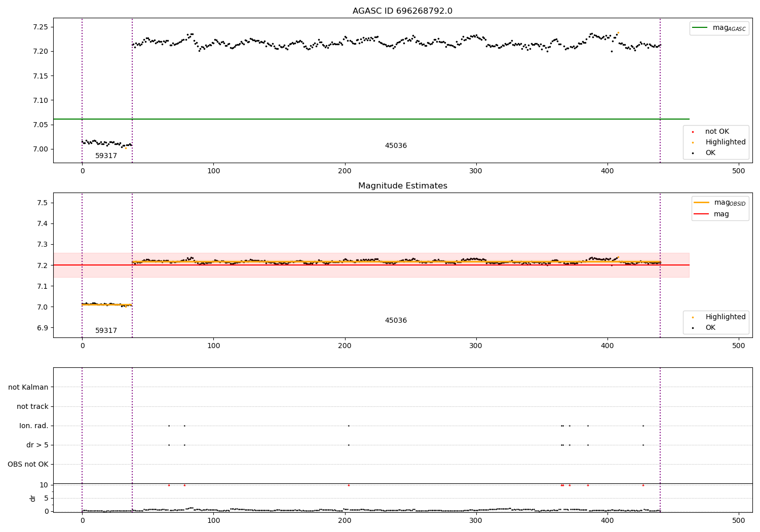Viewport: 760px width, 532px height.
Task: Click the 'Ion. rad.' row label
Action: pos(34,426)
